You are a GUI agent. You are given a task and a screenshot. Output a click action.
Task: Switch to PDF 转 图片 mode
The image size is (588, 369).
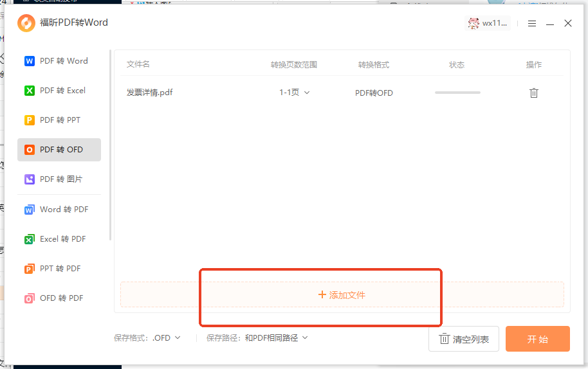[59, 179]
